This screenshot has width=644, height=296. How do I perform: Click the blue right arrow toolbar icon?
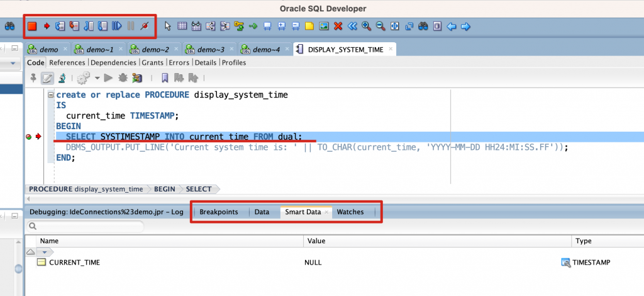coord(465,26)
